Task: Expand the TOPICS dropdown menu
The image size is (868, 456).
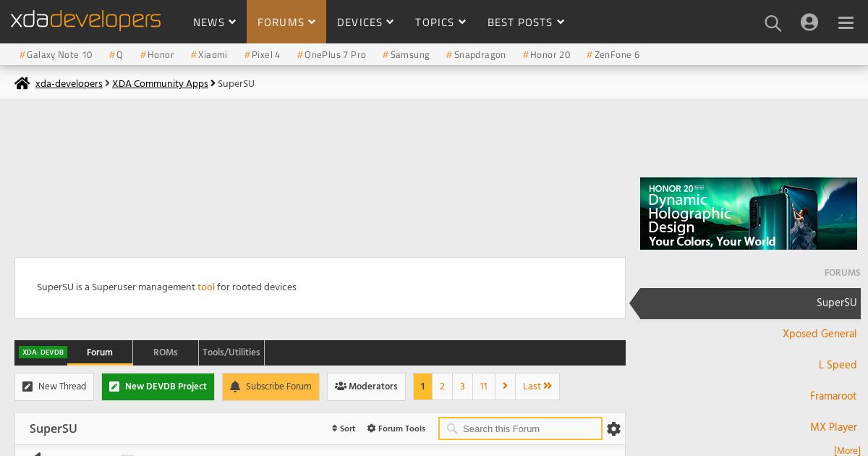Action: (x=441, y=22)
